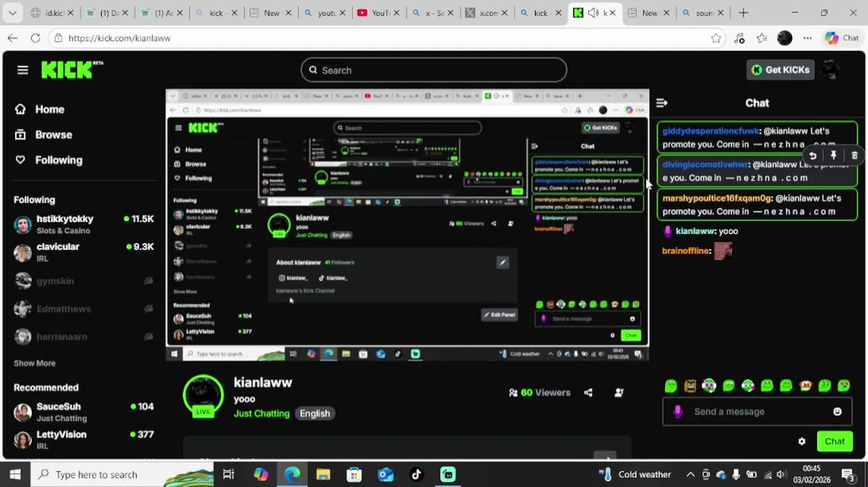The image size is (868, 487).
Task: Open the Windows Start menu
Action: click(x=15, y=474)
